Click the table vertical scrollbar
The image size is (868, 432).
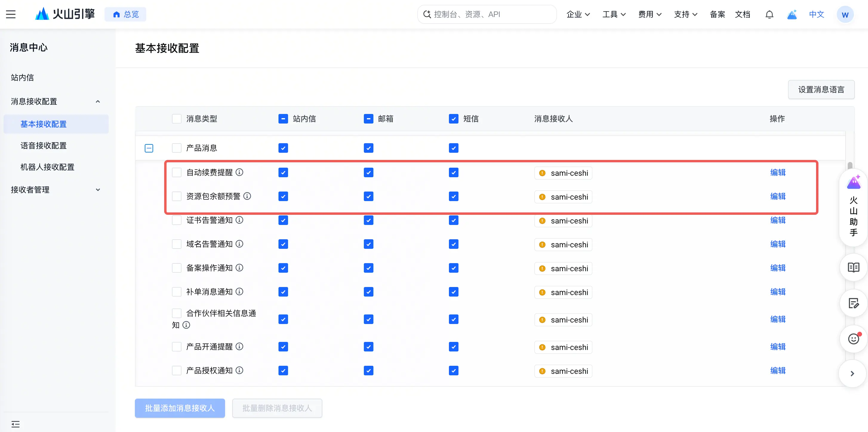pos(850,166)
